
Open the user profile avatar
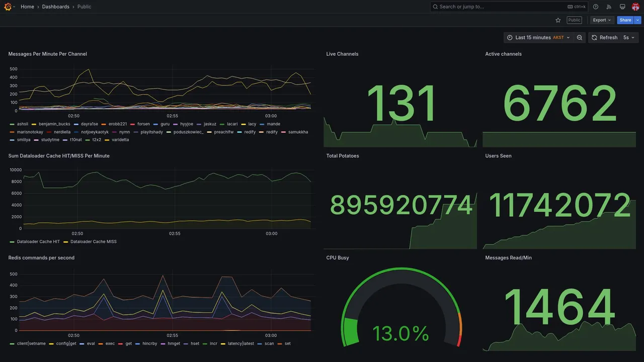[x=635, y=7]
